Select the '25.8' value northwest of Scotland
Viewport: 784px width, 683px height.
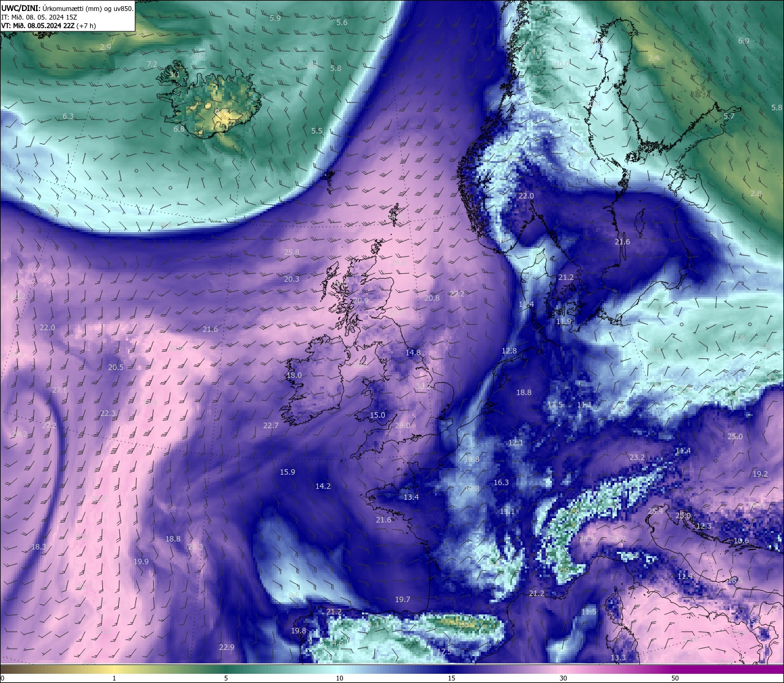coord(292,252)
